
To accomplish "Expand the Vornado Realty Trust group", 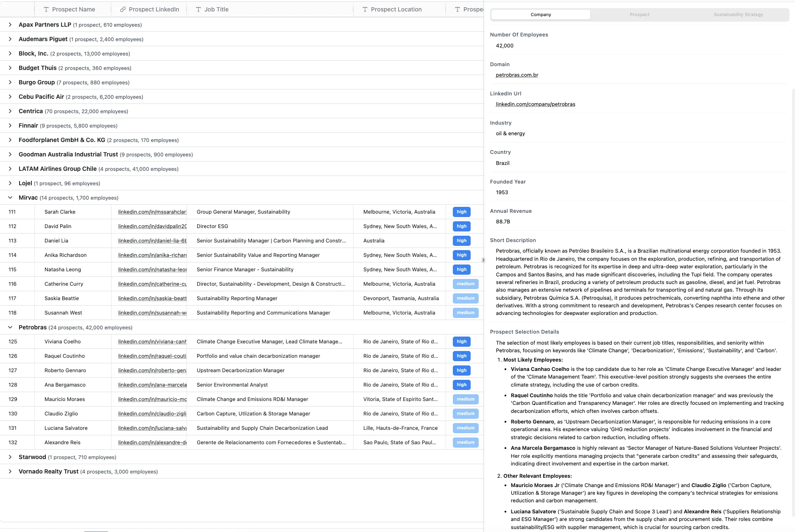I will coord(10,471).
